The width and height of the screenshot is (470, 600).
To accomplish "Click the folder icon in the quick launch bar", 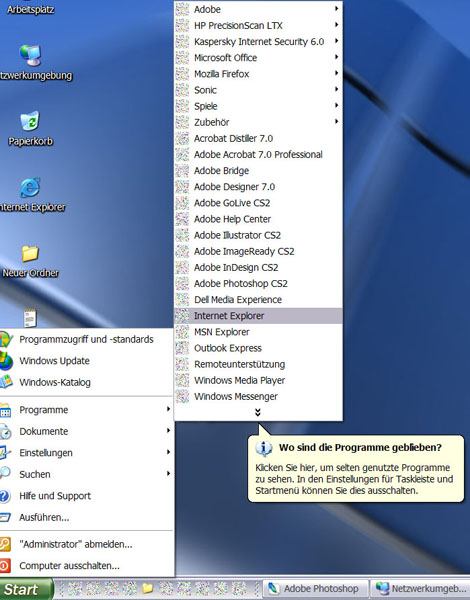I will coord(147,588).
